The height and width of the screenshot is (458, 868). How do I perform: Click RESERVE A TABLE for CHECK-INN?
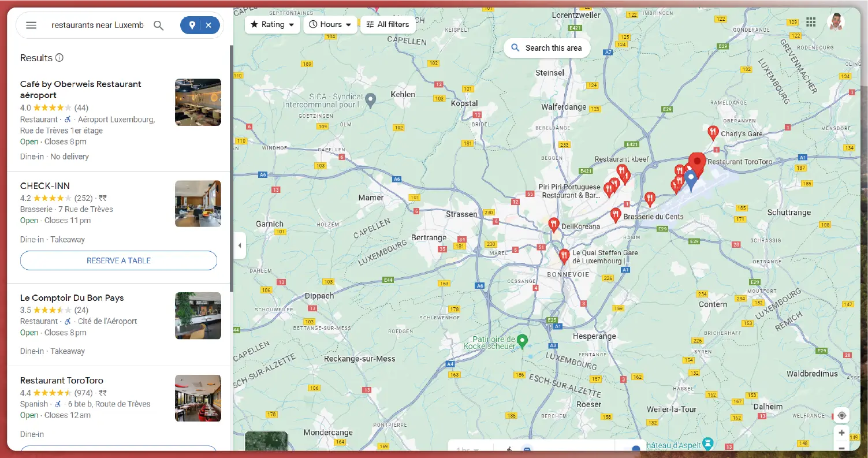[118, 260]
